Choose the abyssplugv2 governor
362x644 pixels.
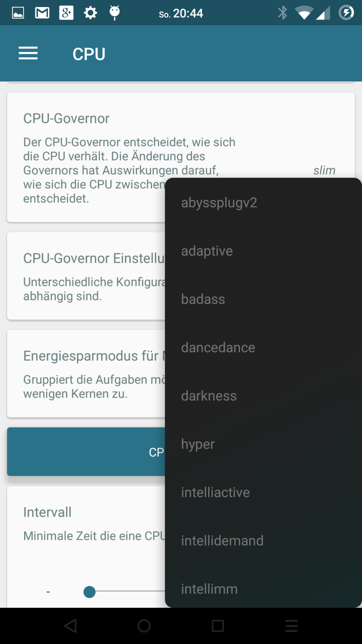tap(219, 202)
